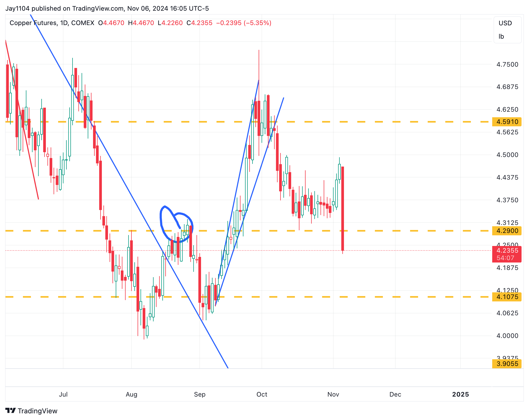Click the change value −0.2395 (−5.35%)

point(244,23)
